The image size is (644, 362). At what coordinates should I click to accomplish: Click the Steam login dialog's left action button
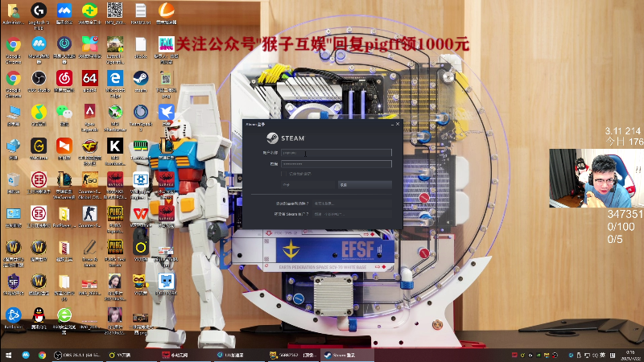308,185
